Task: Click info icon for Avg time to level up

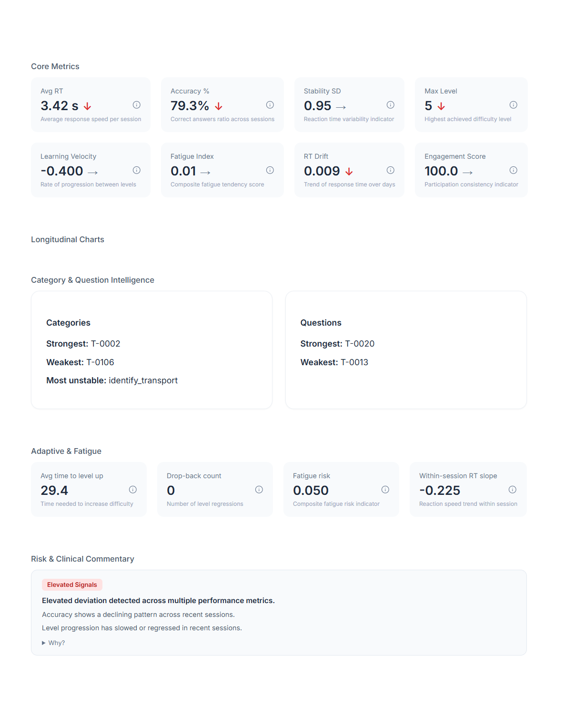Action: coord(133,490)
